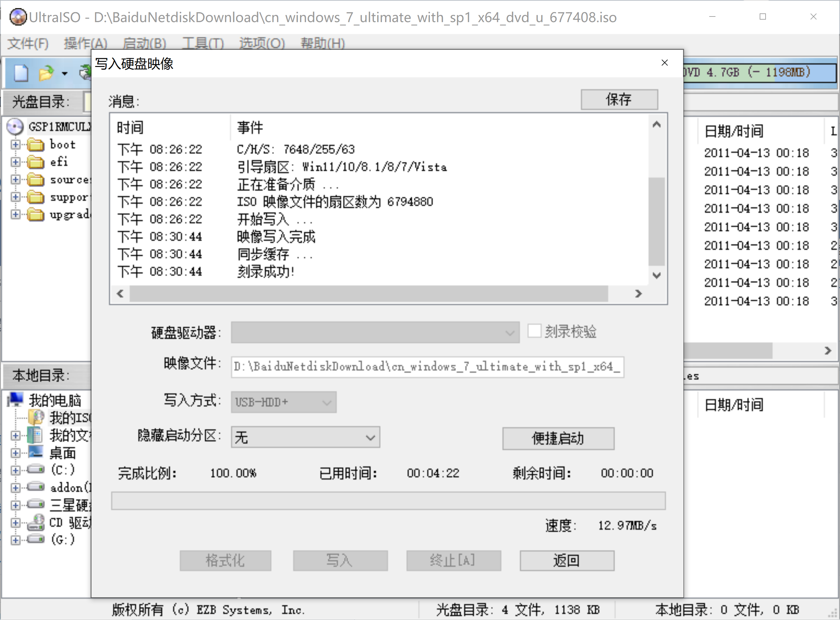Select the C/H/S: 7648/255/63 log entry
This screenshot has height=620, width=840.
[x=296, y=149]
